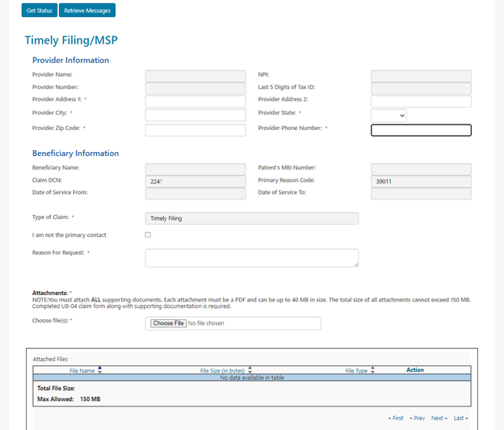
Task: Focus the Provider Address 1 field
Action: [x=195, y=102]
